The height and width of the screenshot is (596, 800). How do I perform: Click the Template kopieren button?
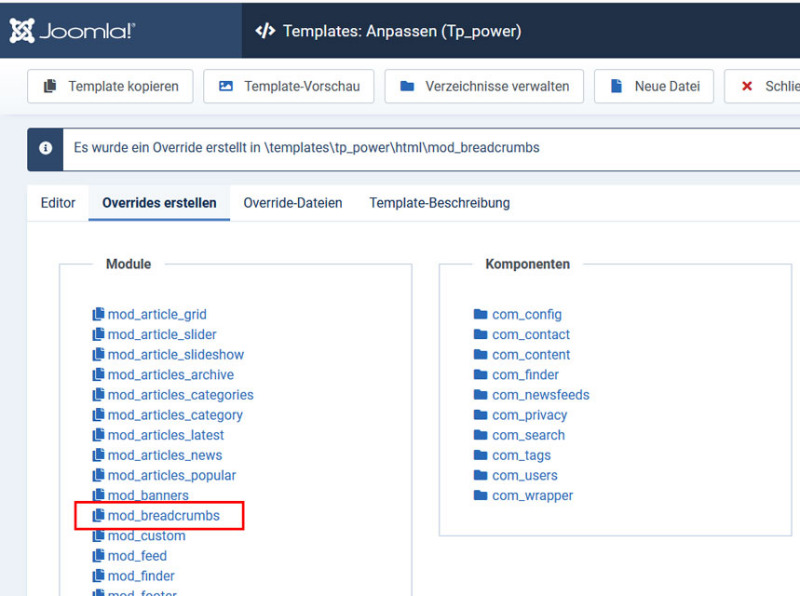click(110, 86)
